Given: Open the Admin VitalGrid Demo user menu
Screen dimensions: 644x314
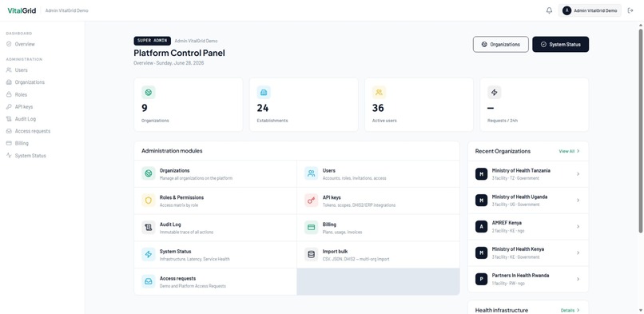Looking at the screenshot, I should 590,10.
